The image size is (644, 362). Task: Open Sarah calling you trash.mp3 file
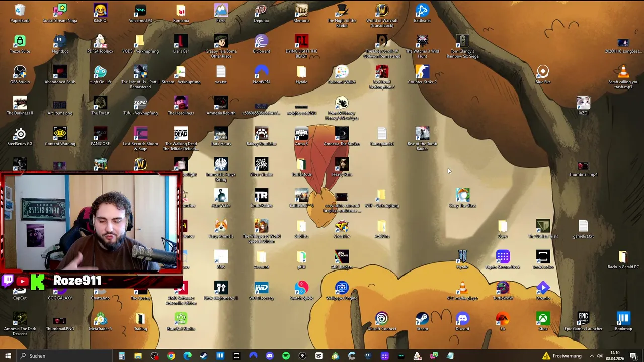pyautogui.click(x=623, y=77)
